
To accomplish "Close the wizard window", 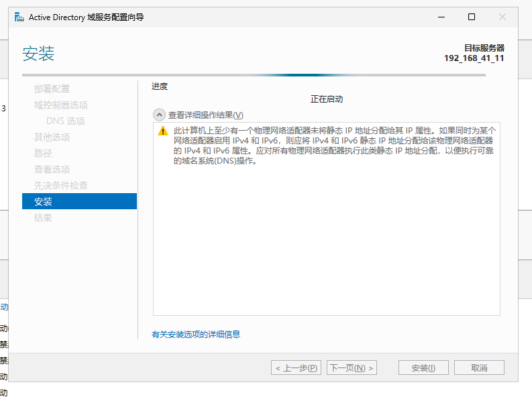I will 502,17.
